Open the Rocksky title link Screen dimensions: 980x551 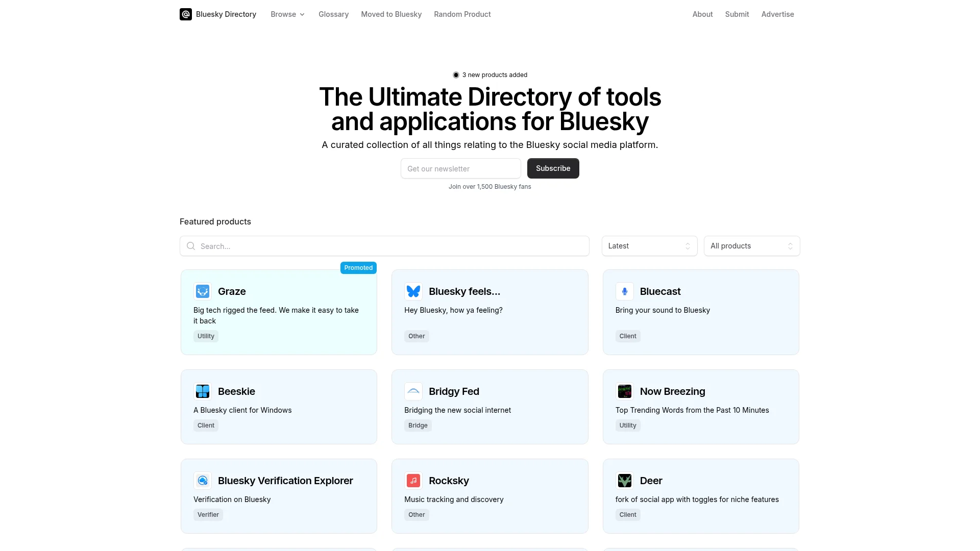(x=449, y=481)
